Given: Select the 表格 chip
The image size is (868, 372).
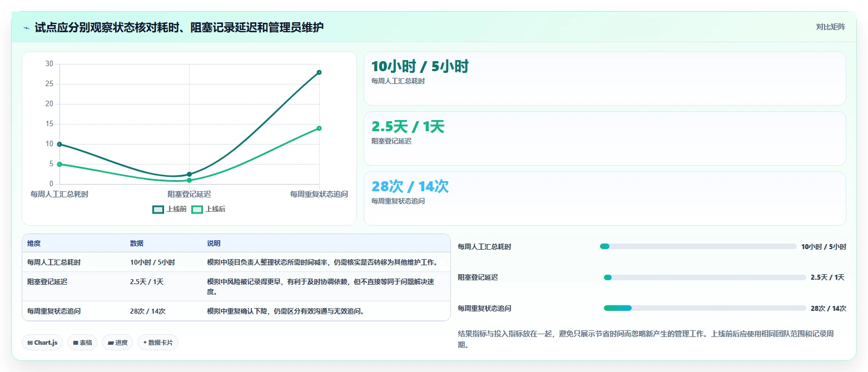Looking at the screenshot, I should click(82, 343).
